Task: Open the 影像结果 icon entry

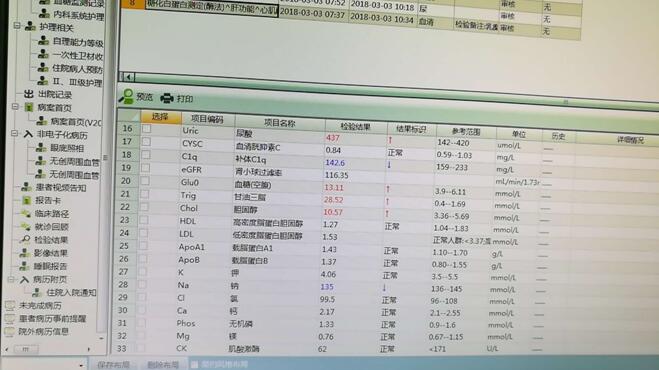Action: (25, 253)
